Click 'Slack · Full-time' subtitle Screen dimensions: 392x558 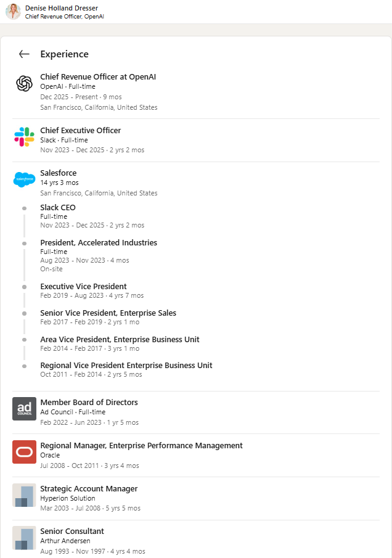point(64,140)
